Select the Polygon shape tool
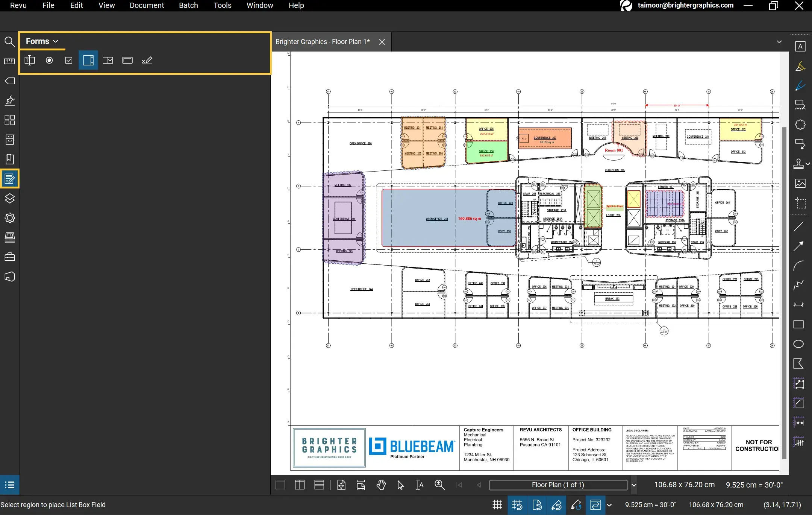Image resolution: width=812 pixels, height=515 pixels. 798,363
